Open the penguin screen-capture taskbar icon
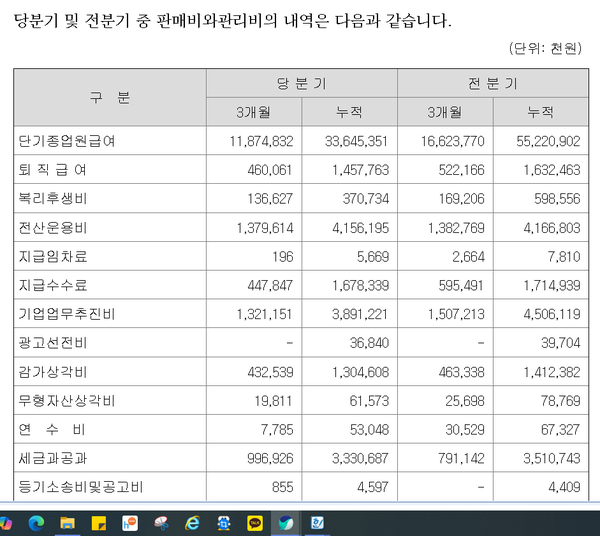This screenshot has width=600, height=536. pyautogui.click(x=224, y=523)
